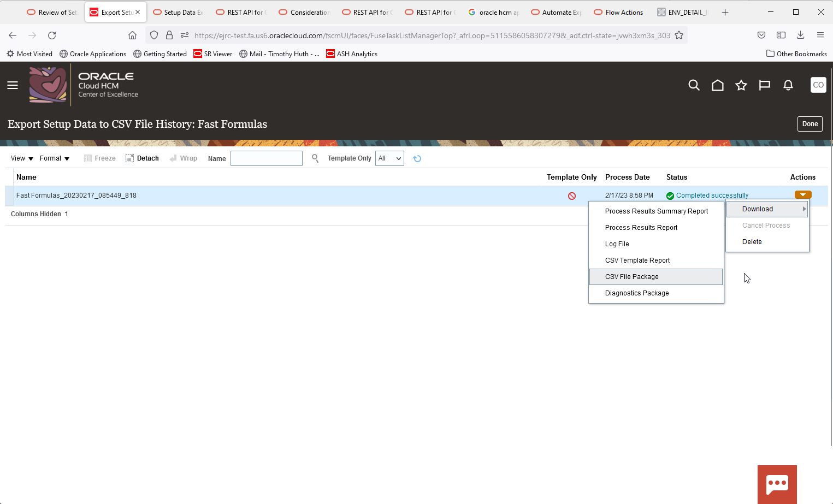Click the 2/17/23 8:58 PM process date
Image resolution: width=833 pixels, height=504 pixels.
(x=629, y=195)
